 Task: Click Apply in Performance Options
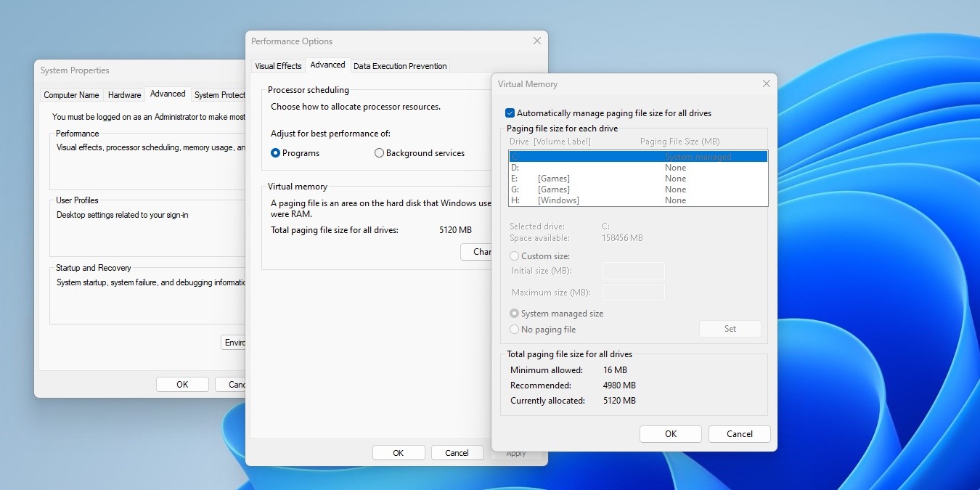coord(515,452)
